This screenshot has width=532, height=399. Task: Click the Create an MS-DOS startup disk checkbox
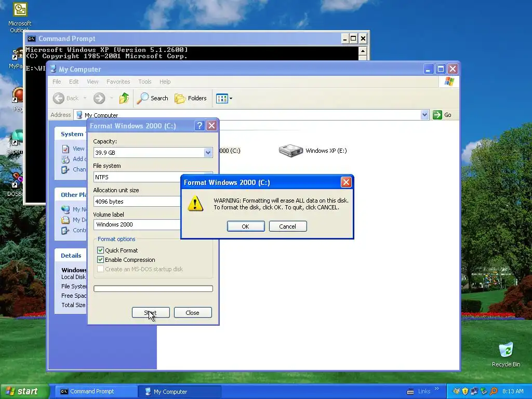point(100,269)
